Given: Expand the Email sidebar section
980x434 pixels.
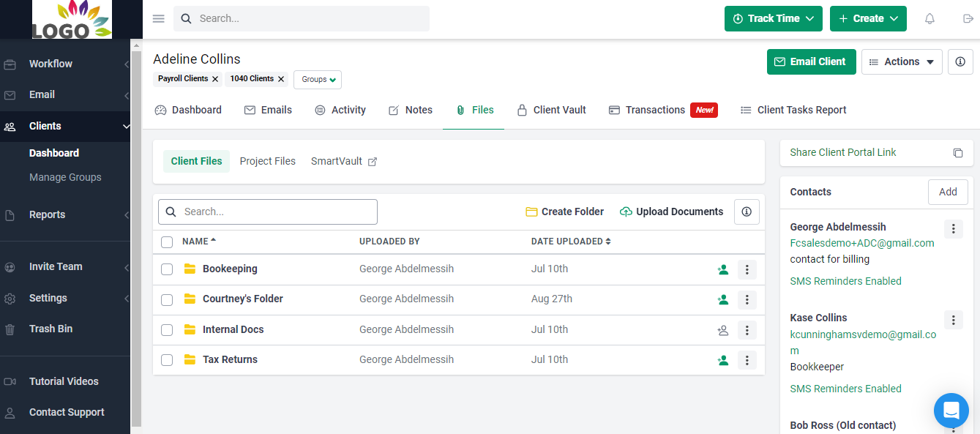Looking at the screenshot, I should (65, 94).
